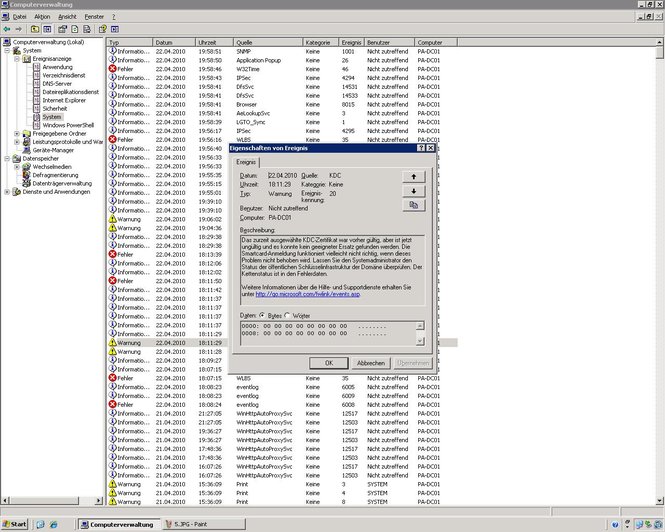This screenshot has height=532, width=665.
Task: Click the context help ? in dialog title bar
Action: pos(421,148)
